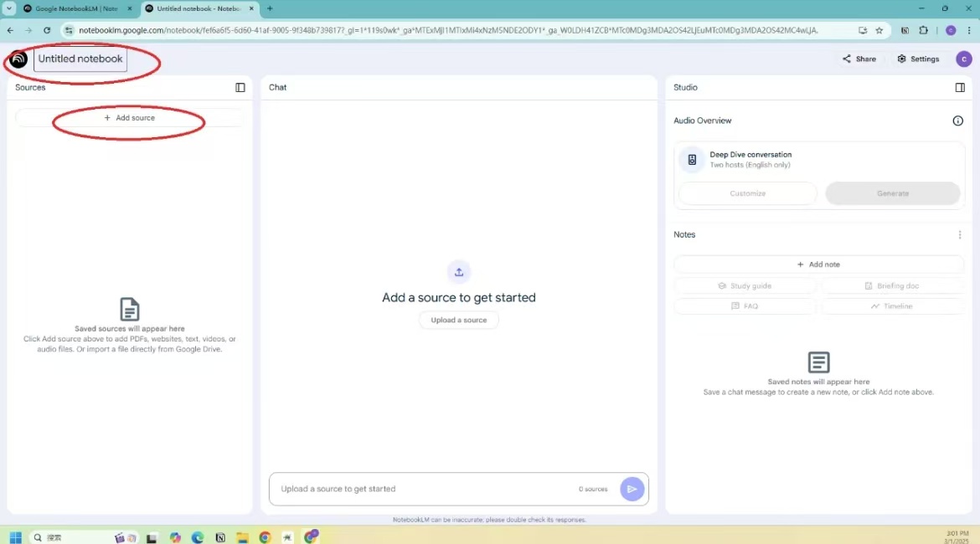Reload the current page
This screenshot has height=544, width=980.
47,30
